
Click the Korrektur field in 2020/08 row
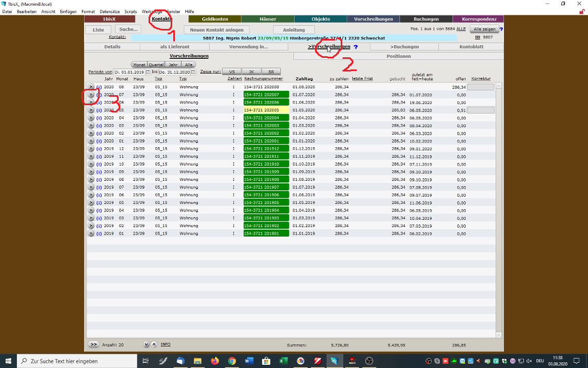click(x=480, y=87)
